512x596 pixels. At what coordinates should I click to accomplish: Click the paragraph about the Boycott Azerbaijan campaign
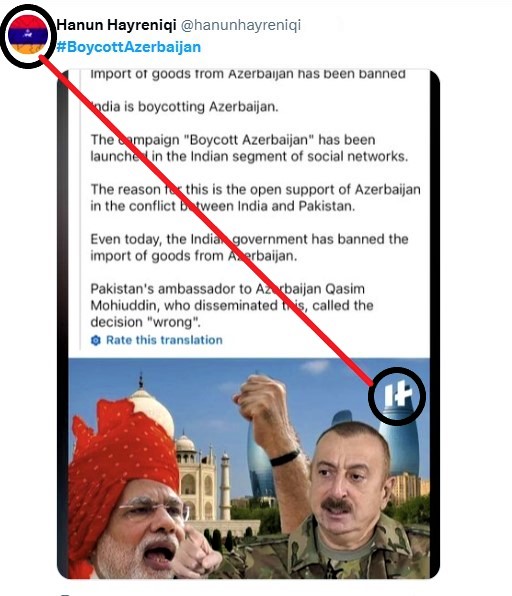pos(249,148)
